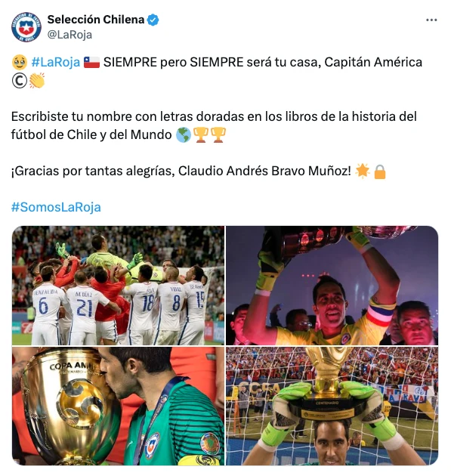Viewport: 451px width, 476px height.
Task: Click the padlock emoji
Action: (x=380, y=172)
